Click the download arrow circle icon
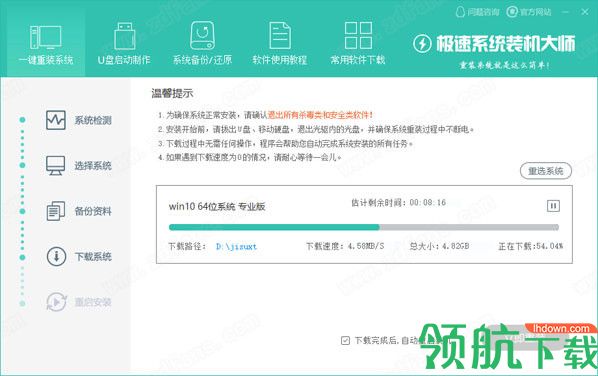598x376 pixels. 56,256
